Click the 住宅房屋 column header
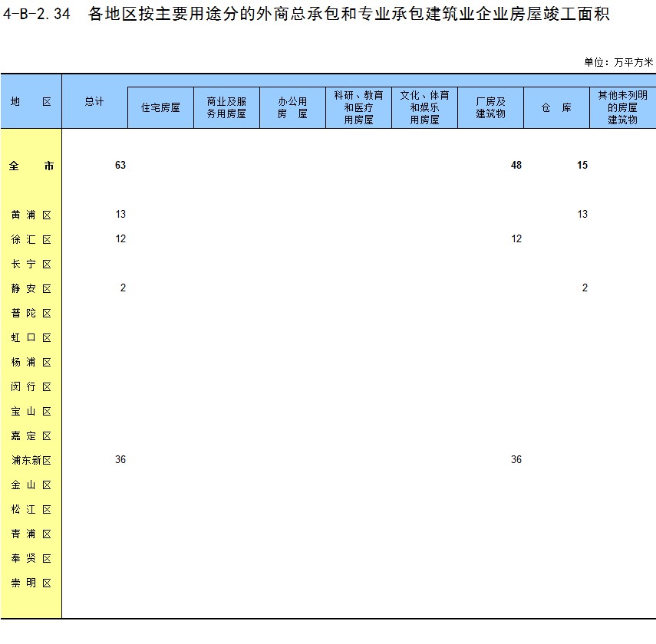The width and height of the screenshot is (656, 644). [x=160, y=108]
